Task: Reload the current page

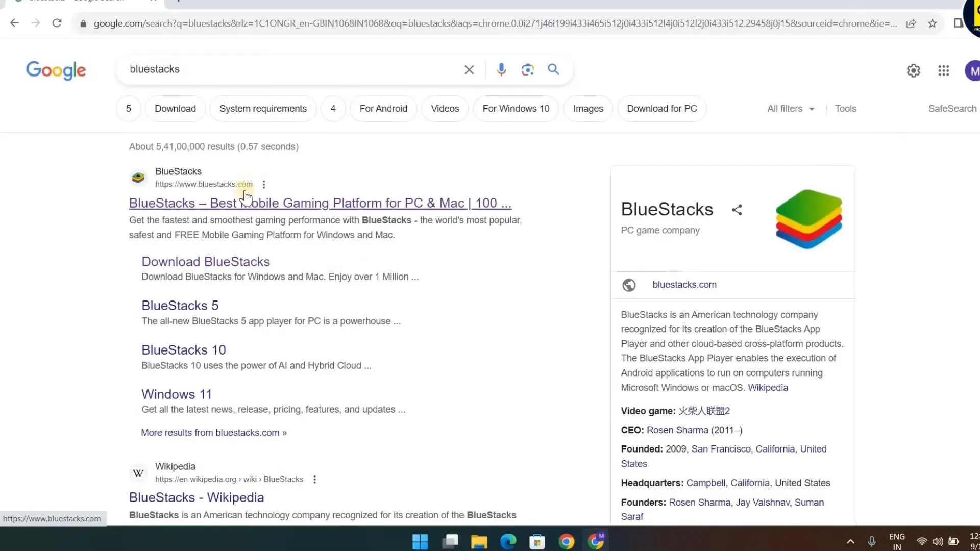Action: coord(57,23)
